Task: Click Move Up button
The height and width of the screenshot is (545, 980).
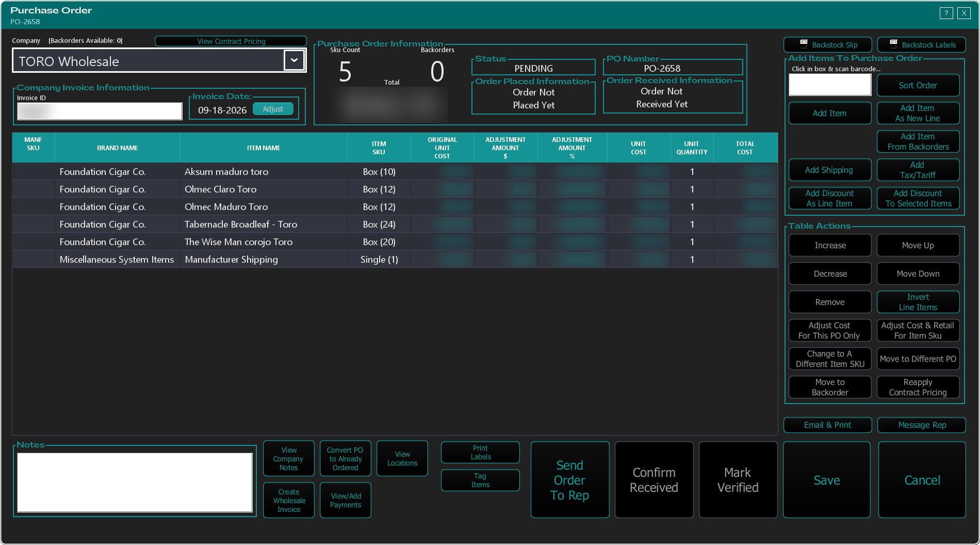Action: [x=918, y=245]
